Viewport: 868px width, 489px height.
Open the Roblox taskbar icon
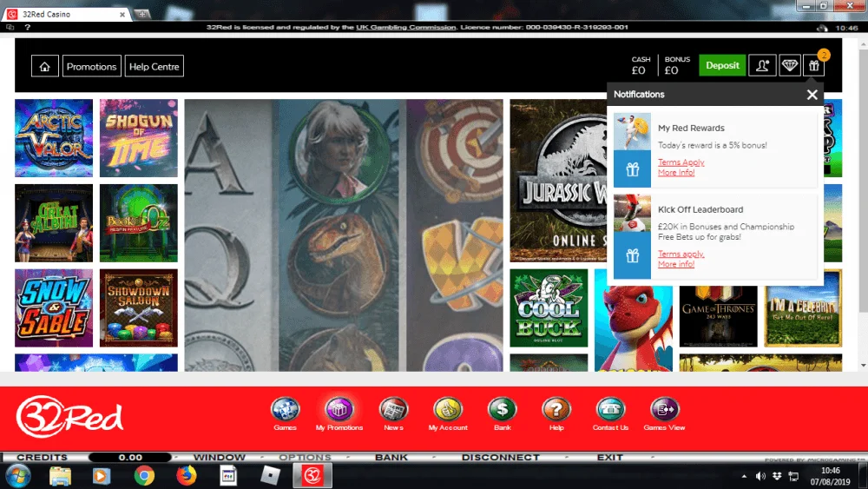click(270, 476)
